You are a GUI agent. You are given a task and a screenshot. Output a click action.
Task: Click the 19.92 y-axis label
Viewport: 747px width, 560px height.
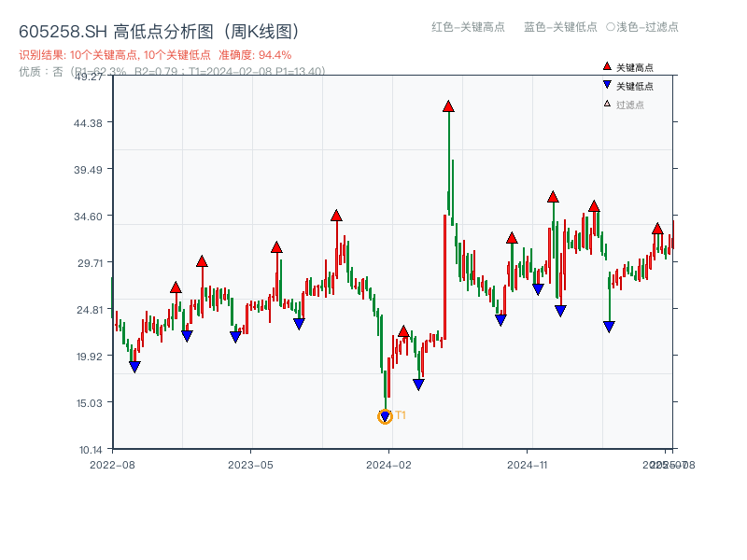pos(90,357)
